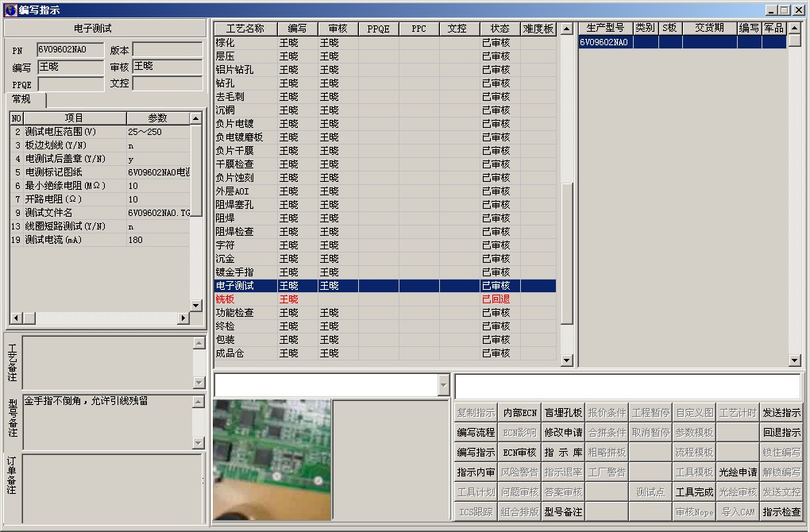Click 工艺备注 scroll-up arrow
This screenshot has height=532, width=810.
pos(199,342)
